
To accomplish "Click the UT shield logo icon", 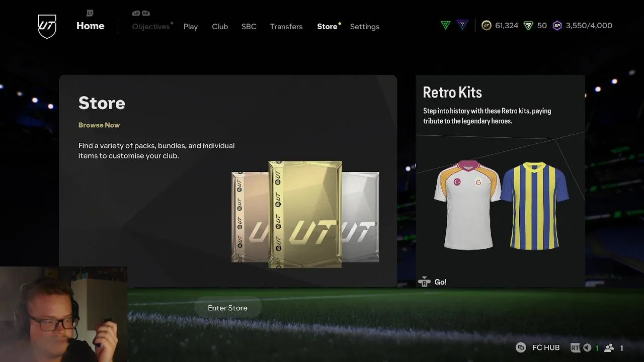I will point(47,26).
